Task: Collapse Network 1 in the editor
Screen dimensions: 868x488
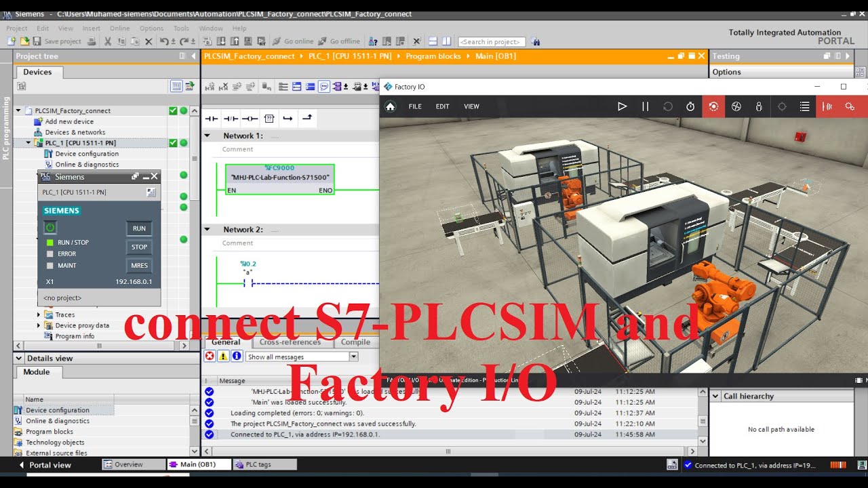Action: [x=208, y=136]
